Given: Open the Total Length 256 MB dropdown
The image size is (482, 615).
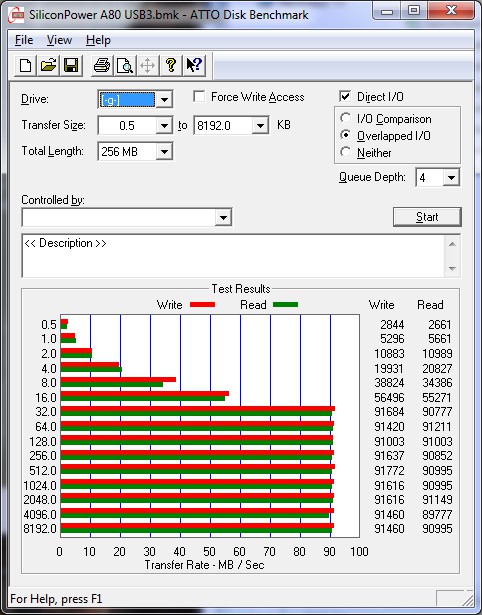Looking at the screenshot, I should point(165,152).
